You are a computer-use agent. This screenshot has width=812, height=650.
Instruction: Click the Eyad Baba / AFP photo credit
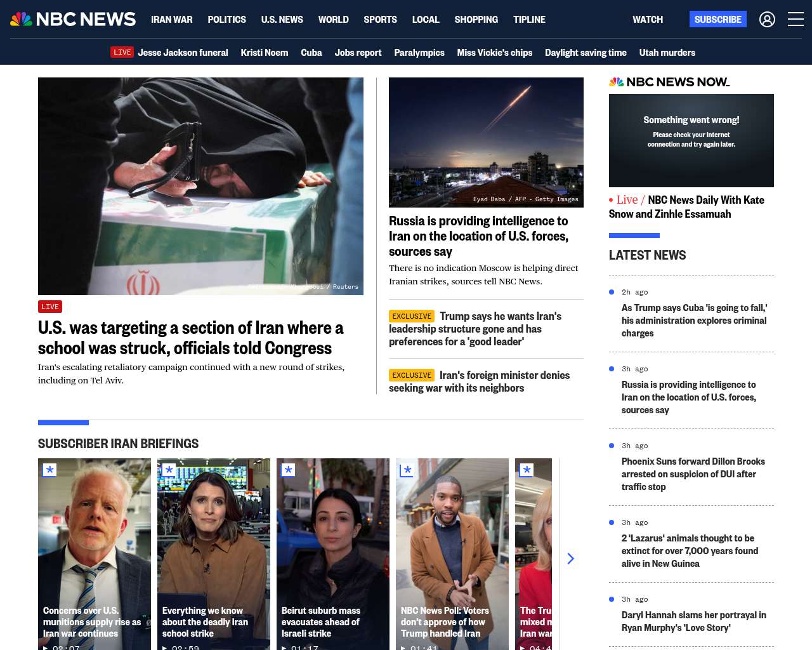tap(526, 199)
